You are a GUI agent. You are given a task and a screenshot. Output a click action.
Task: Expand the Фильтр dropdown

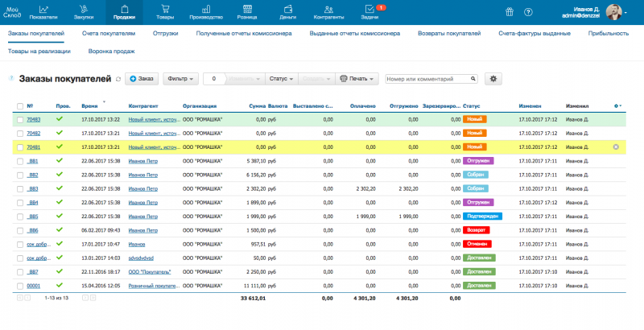point(180,79)
